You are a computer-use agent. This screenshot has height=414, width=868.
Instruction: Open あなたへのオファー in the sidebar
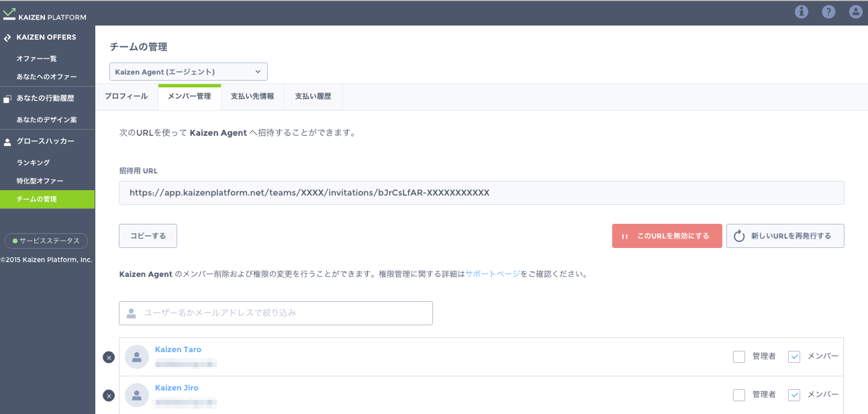(47, 77)
